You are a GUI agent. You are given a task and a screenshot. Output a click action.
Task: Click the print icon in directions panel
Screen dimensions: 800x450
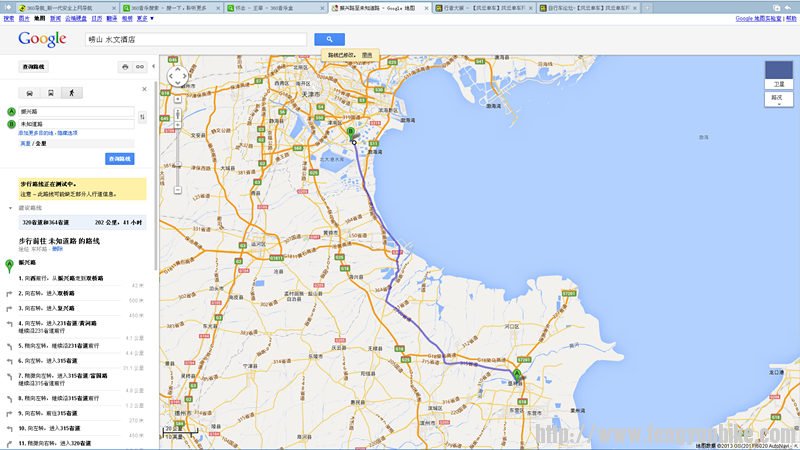coord(125,67)
